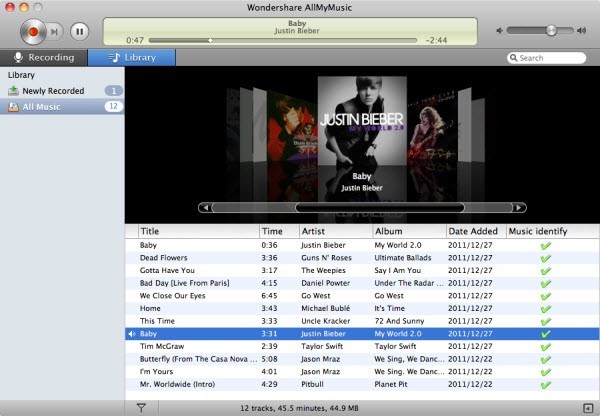Screen dimensions: 600x416
Task: Skip to next track button
Action: tap(55, 31)
